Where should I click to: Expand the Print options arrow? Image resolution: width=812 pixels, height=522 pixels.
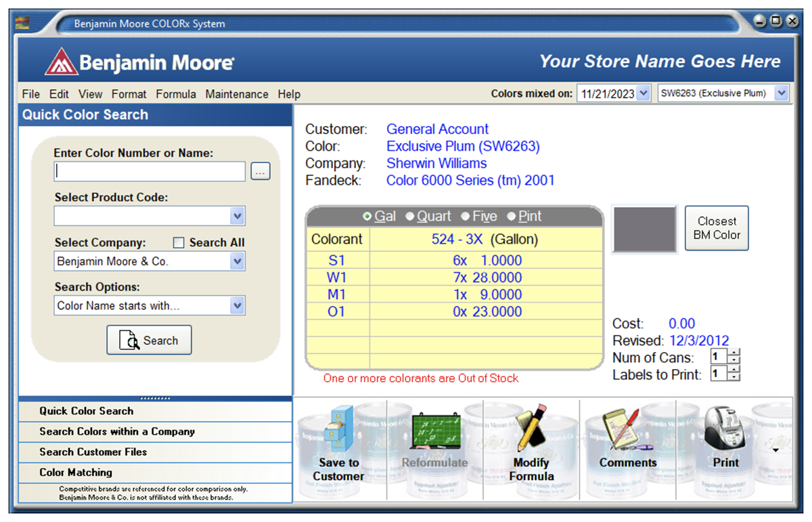tap(775, 450)
